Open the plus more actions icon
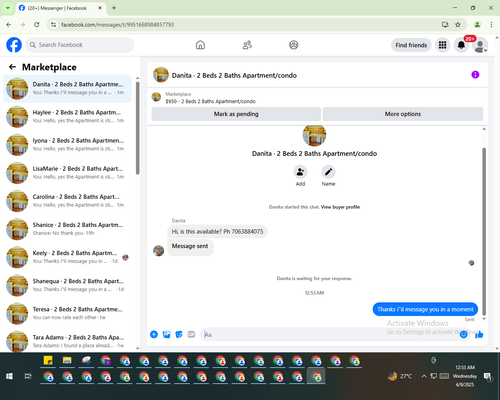 click(154, 334)
